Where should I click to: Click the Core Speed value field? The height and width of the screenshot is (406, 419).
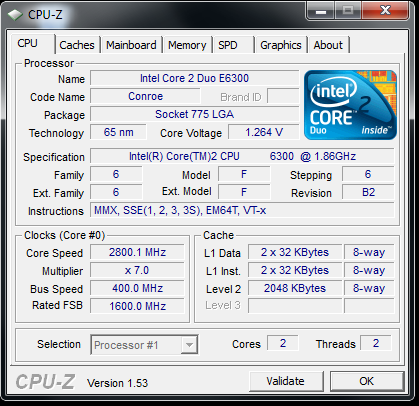click(x=137, y=252)
